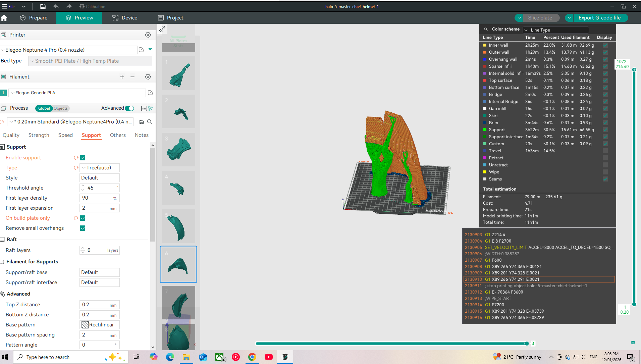
Task: Disable the Advanced process toggle
Action: pos(130,108)
